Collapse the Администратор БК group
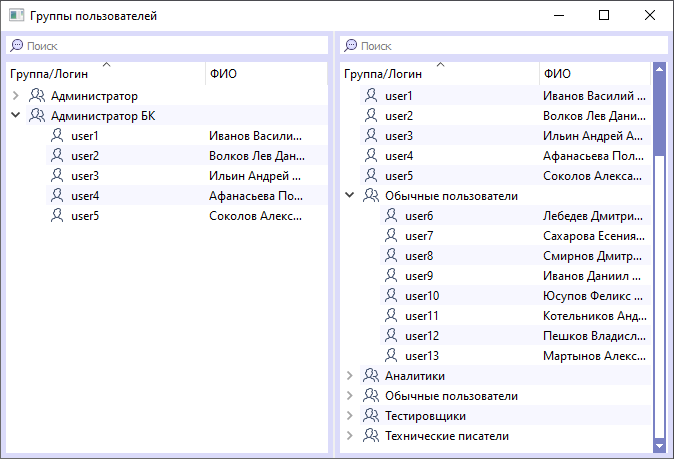 [x=15, y=116]
